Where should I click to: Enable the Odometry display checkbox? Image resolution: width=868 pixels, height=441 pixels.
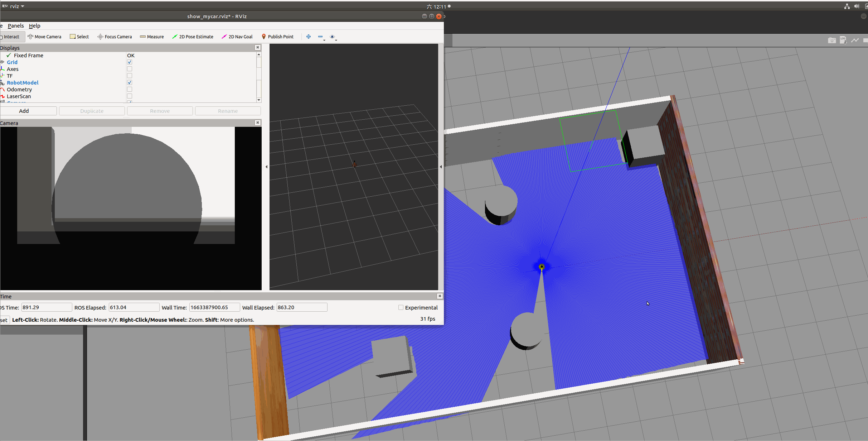click(x=130, y=89)
